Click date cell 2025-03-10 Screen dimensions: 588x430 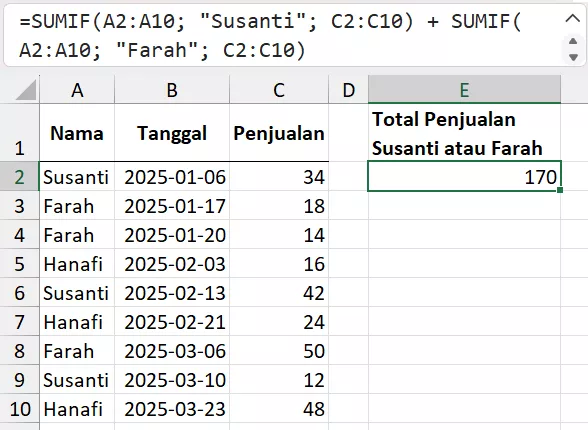tap(172, 379)
